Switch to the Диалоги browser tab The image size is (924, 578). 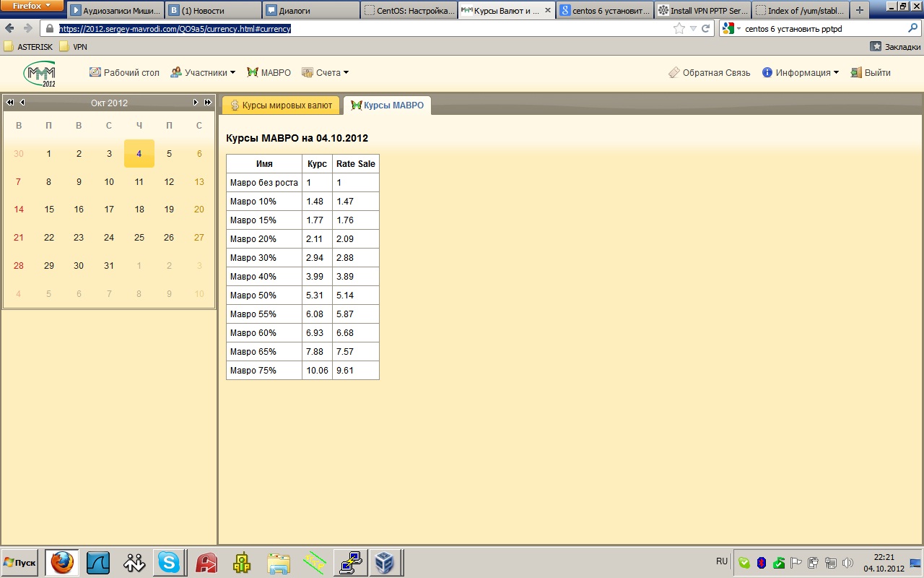click(311, 11)
